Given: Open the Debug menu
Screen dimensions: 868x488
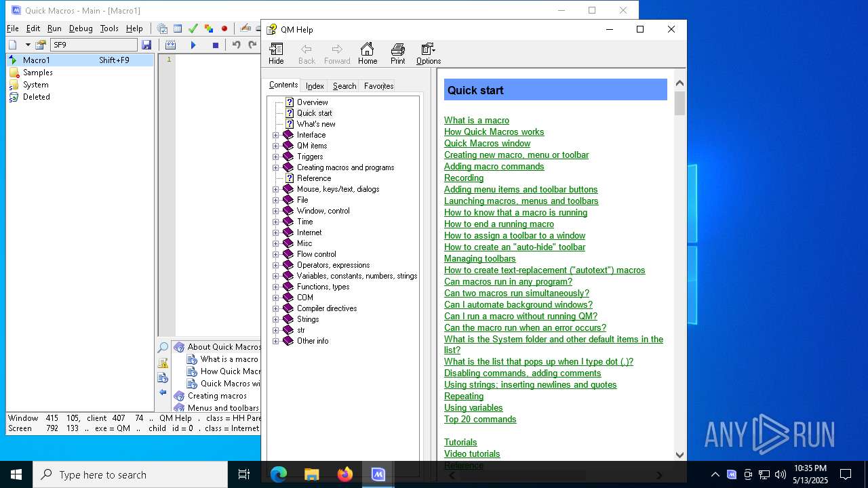Looking at the screenshot, I should pyautogui.click(x=81, y=28).
